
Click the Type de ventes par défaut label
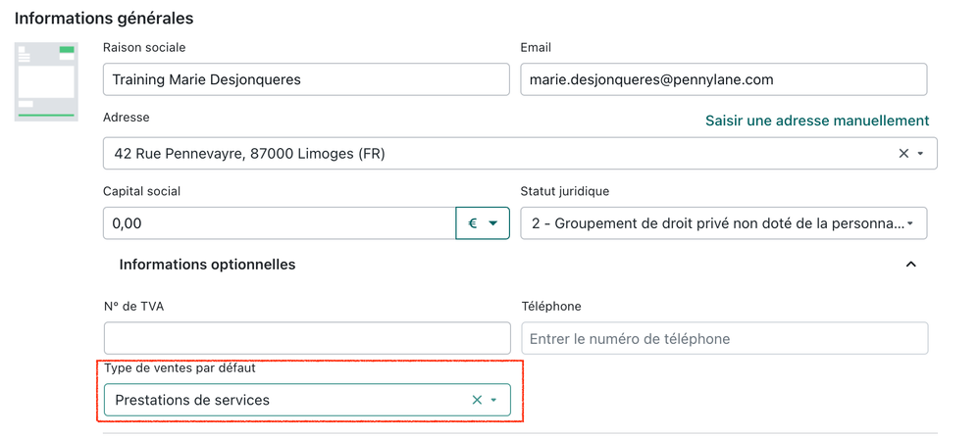180,367
